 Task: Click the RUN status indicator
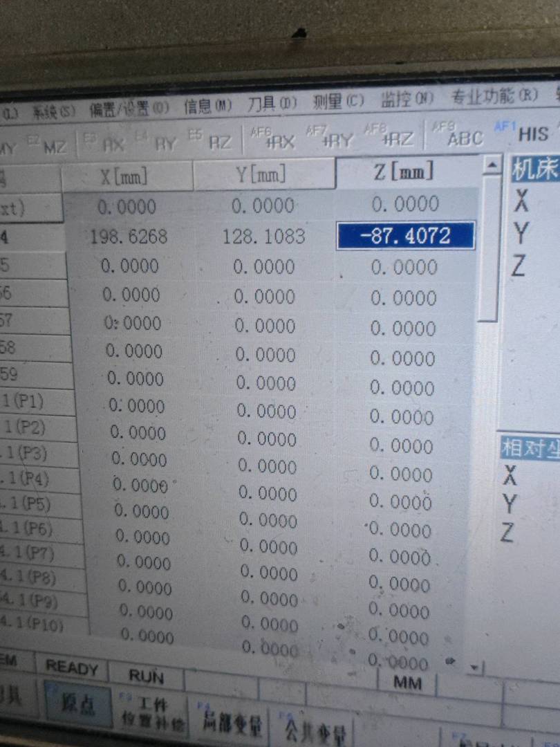click(x=146, y=676)
